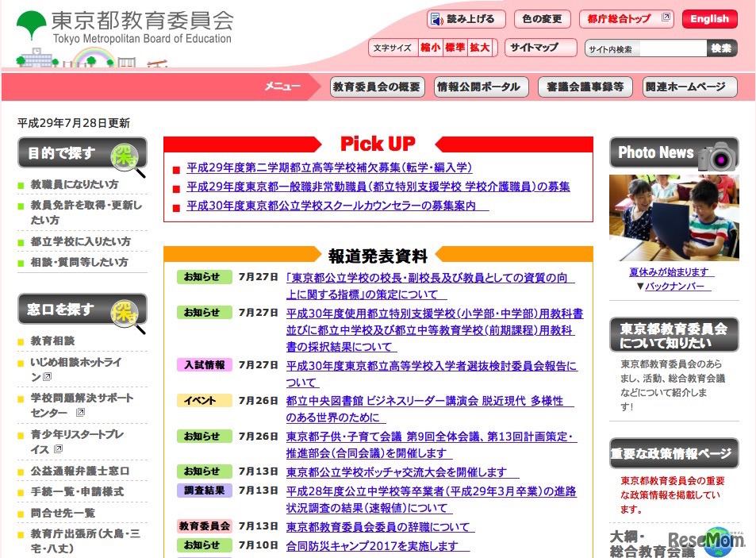
Task: Open the バックナンバー link
Action: [677, 286]
